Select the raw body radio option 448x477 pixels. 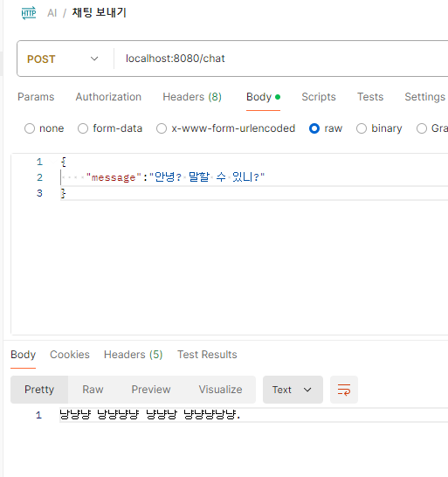(x=314, y=128)
